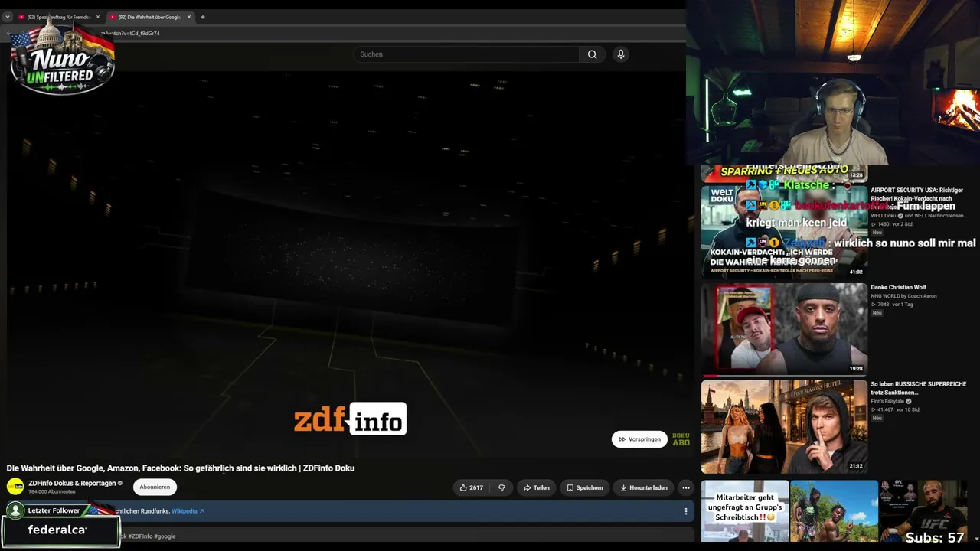Like the video with 2617 thumbs-up
Image resolution: width=980 pixels, height=551 pixels.
[472, 487]
